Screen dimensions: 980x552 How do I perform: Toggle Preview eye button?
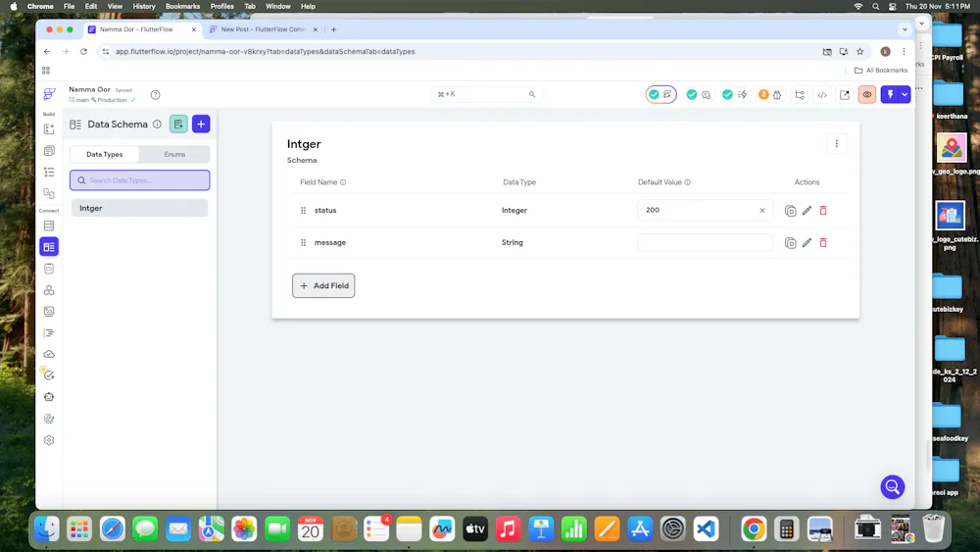[x=867, y=95]
